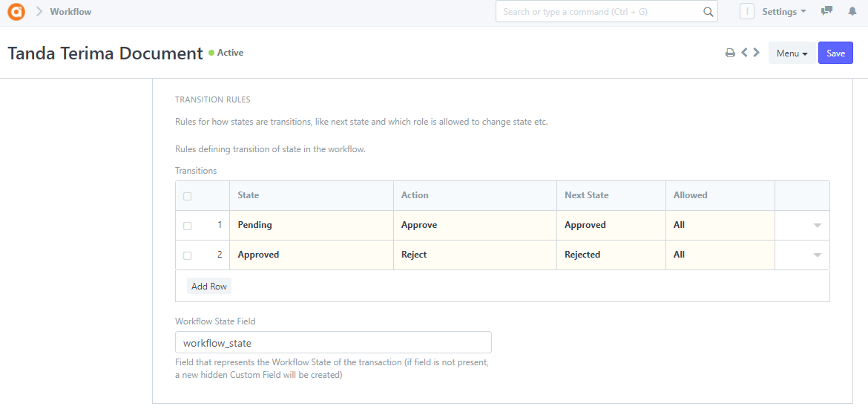Select the Reject action cell
Screen dimensions: 868x412
pos(475,255)
